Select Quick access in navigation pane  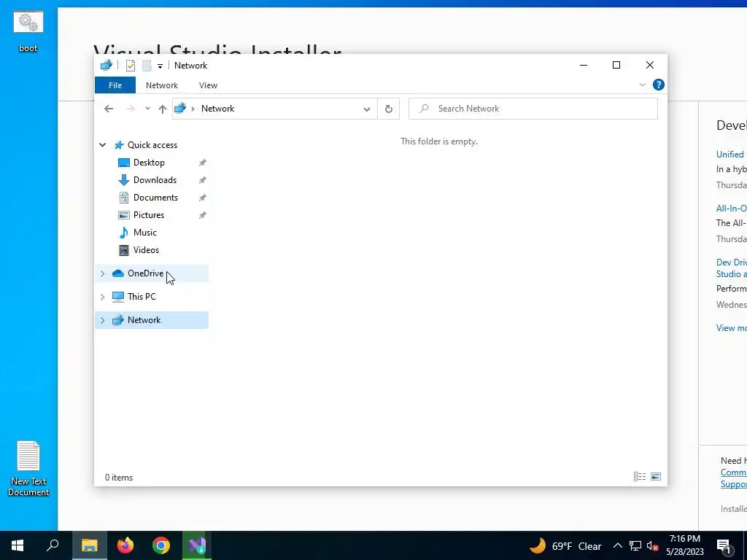[x=152, y=145]
